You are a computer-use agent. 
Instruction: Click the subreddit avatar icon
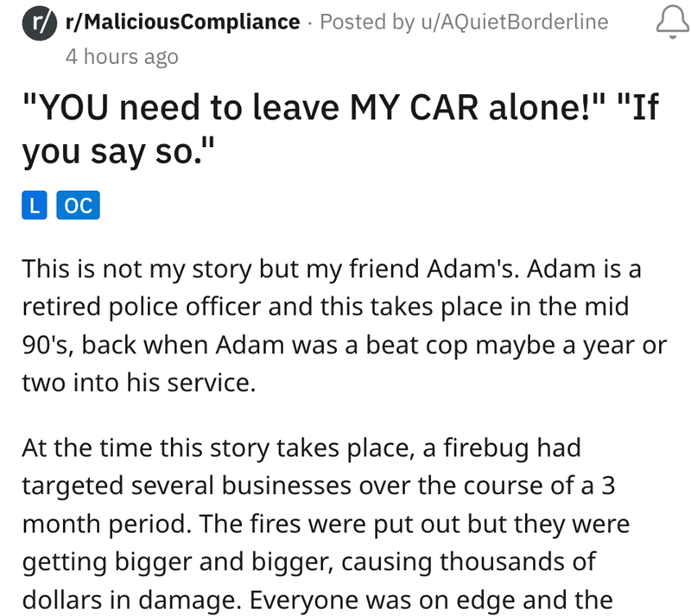pyautogui.click(x=38, y=22)
